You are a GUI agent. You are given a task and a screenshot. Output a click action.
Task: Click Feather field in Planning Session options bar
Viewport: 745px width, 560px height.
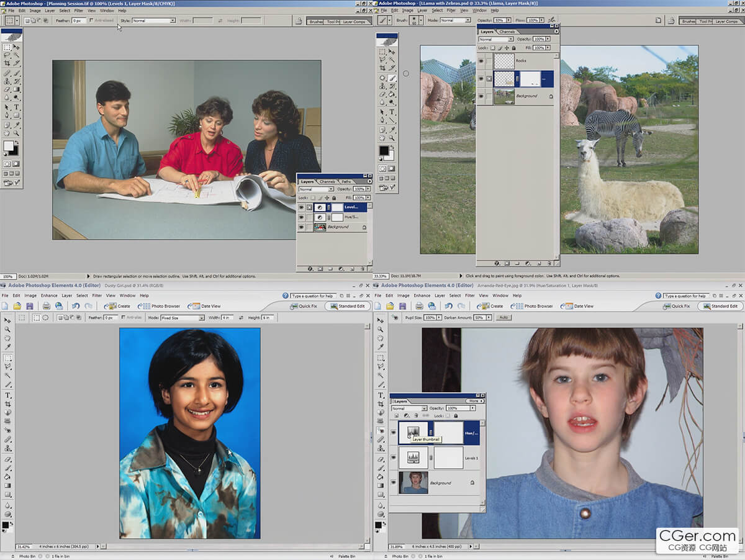79,20
